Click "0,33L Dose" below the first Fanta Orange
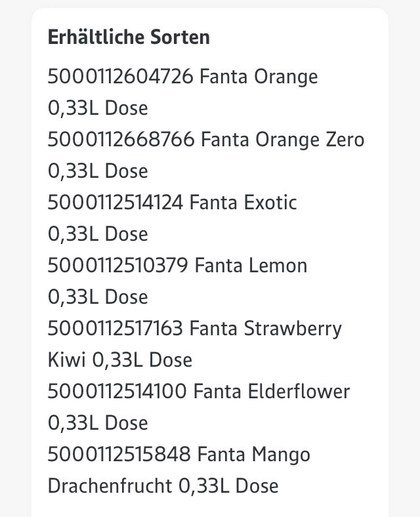 coord(98,108)
